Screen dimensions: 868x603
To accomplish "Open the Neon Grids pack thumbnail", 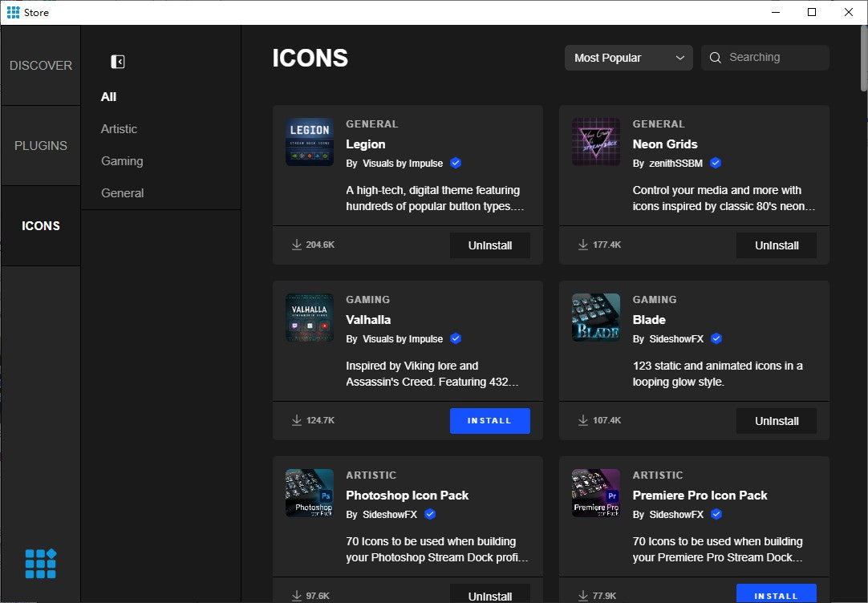I will tap(595, 142).
